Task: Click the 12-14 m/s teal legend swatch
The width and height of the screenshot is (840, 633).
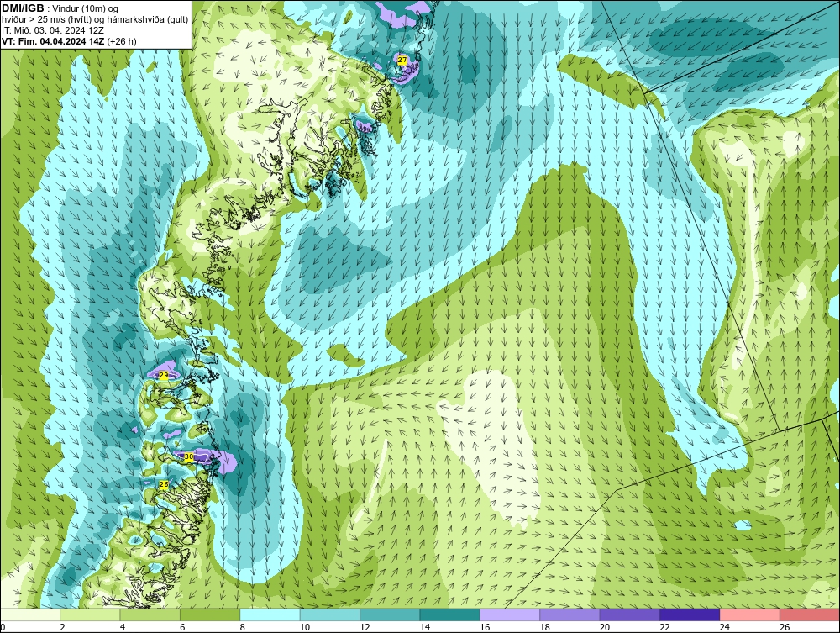Action: point(390,615)
